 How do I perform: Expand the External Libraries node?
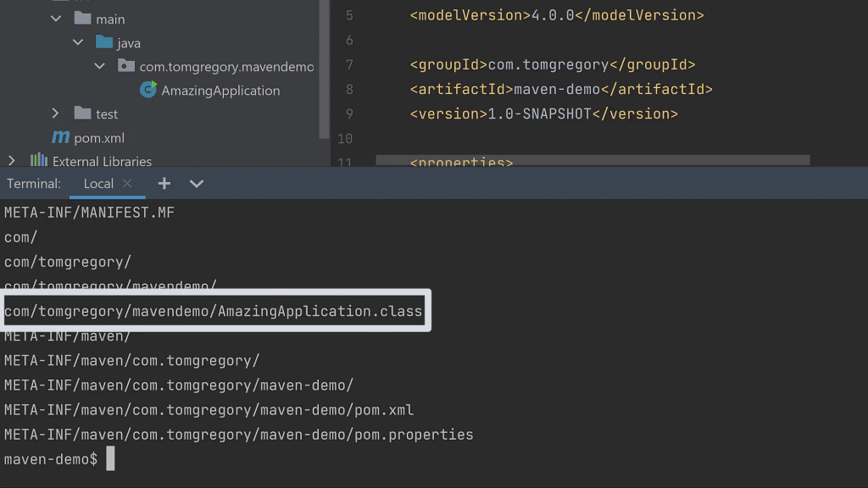12,160
